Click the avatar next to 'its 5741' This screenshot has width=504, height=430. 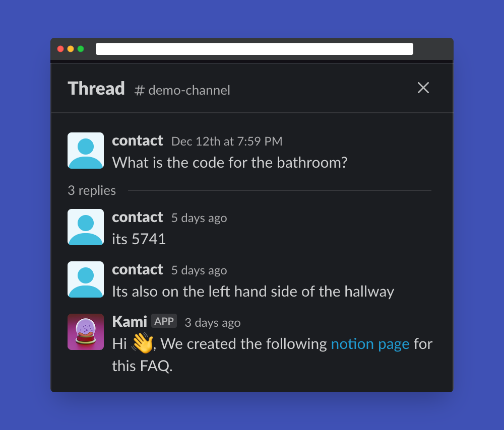click(86, 227)
